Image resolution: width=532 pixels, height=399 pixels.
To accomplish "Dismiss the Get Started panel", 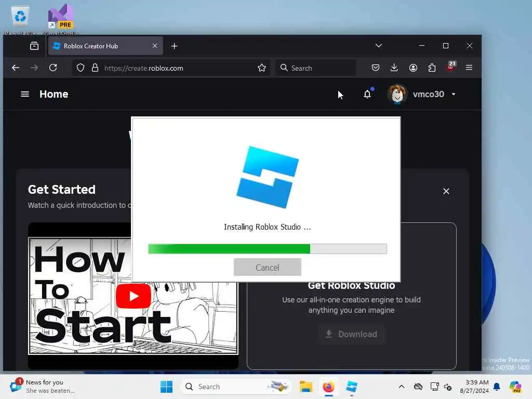I will (446, 191).
